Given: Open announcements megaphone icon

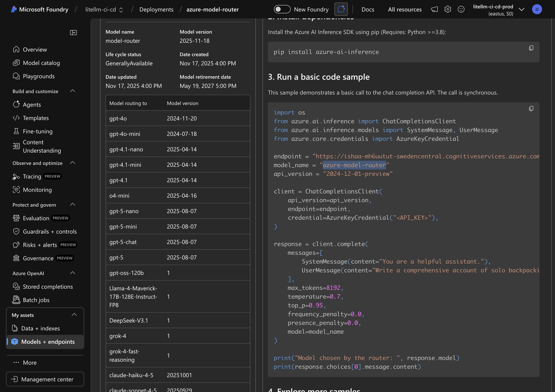Looking at the screenshot, I should 434,9.
